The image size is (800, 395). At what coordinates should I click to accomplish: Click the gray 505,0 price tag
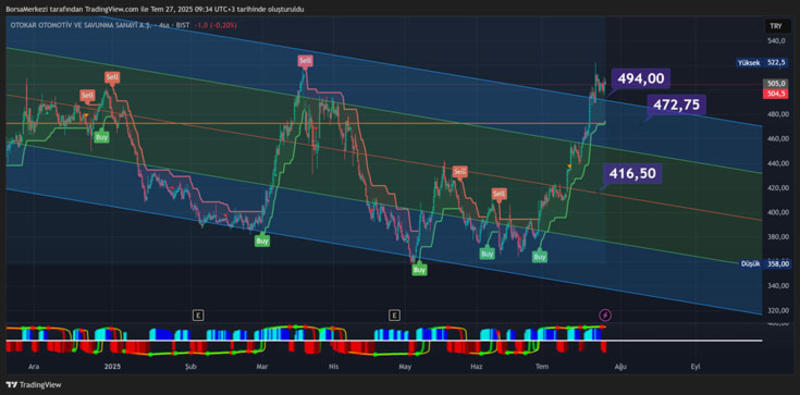776,84
